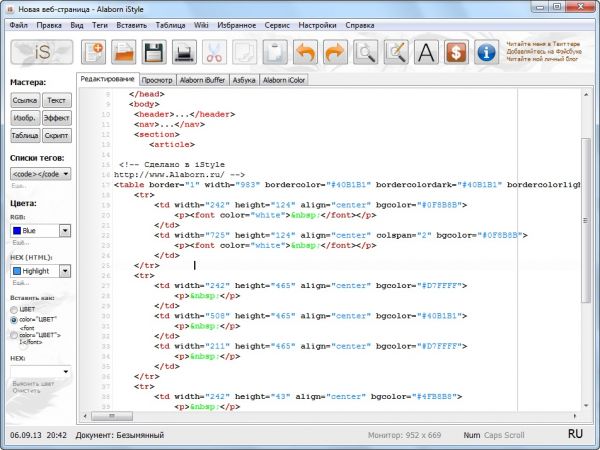Open a file with the folder icon
The width and height of the screenshot is (600, 450).
[124, 51]
